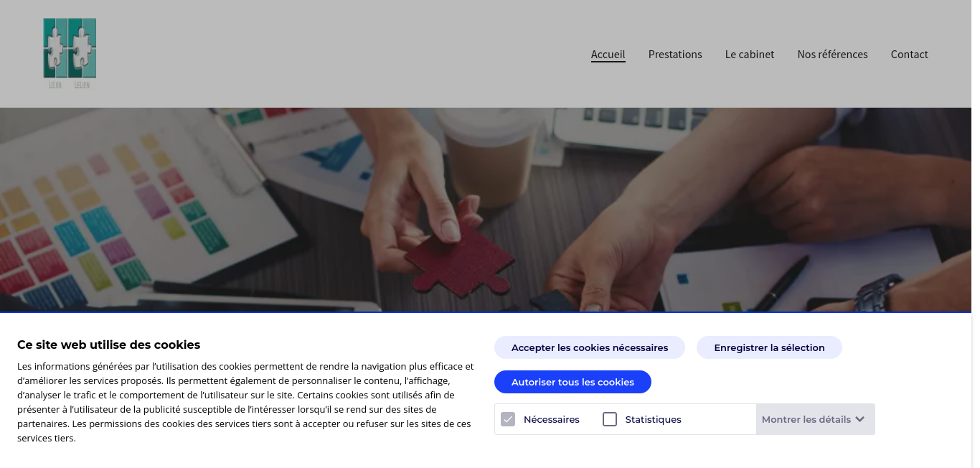The image size is (980, 468).
Task: Open the Accueil menu item
Action: pyautogui.click(x=608, y=55)
